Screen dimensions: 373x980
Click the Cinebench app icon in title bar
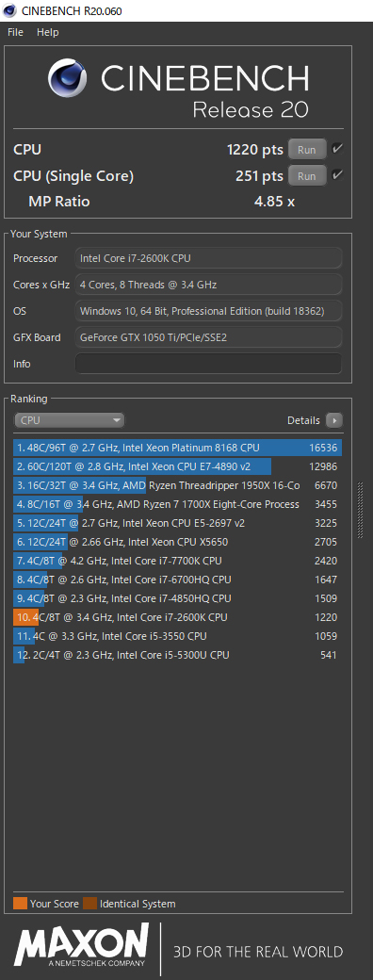pos(9,10)
